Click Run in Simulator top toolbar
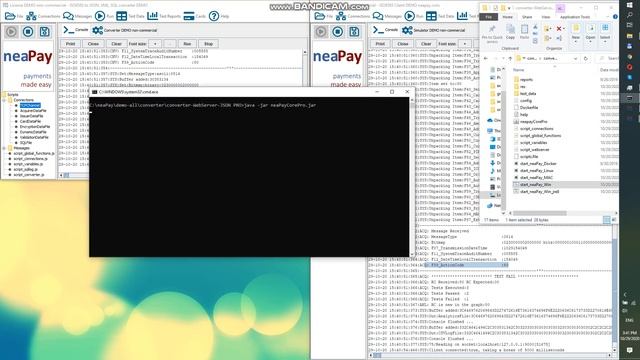This screenshot has height=360, width=640. click(414, 16)
